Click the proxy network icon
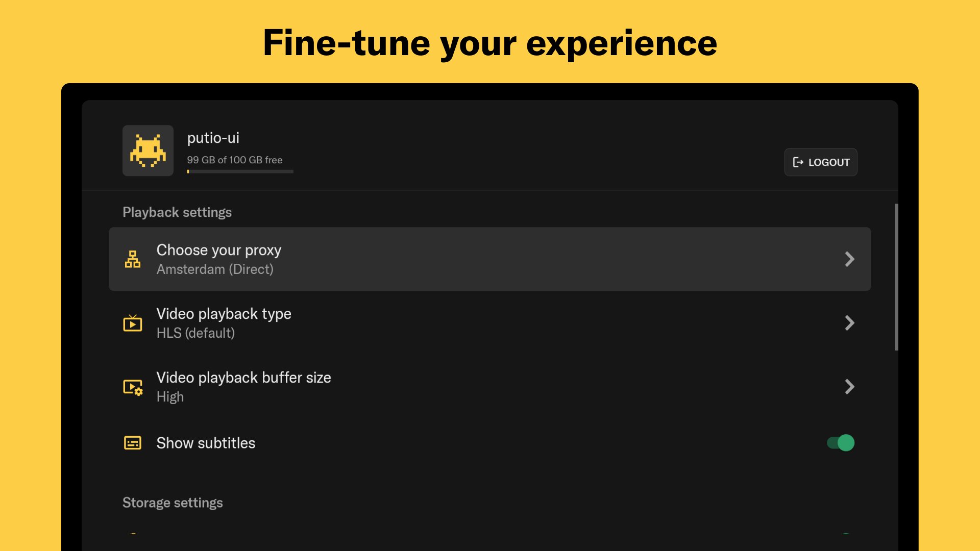The width and height of the screenshot is (980, 551). click(x=133, y=259)
